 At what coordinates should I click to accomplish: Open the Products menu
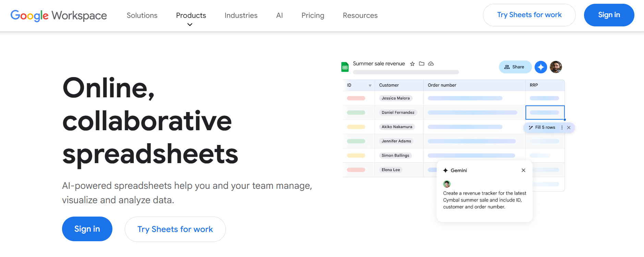point(191,15)
